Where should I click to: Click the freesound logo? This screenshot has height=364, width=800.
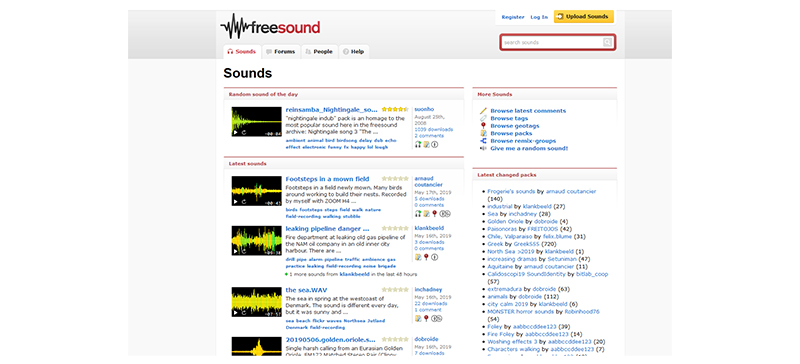point(270,27)
